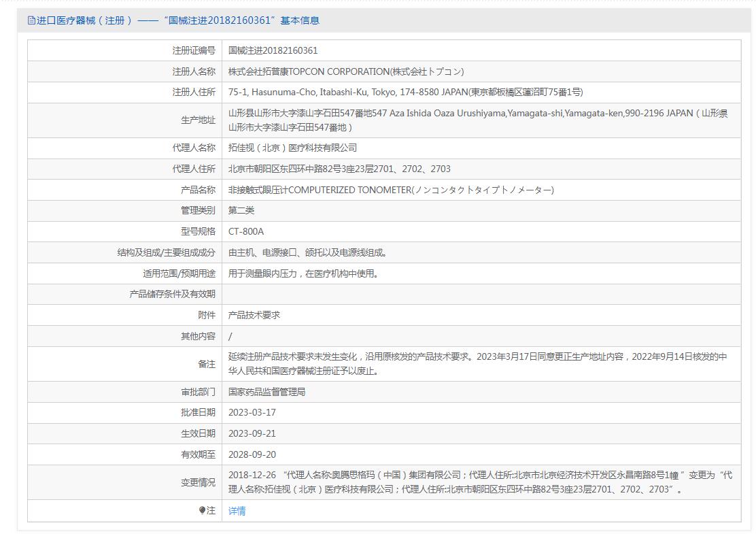Image resolution: width=756 pixels, height=534 pixels.
Task: Click the 备注 label
Action: click(x=207, y=364)
